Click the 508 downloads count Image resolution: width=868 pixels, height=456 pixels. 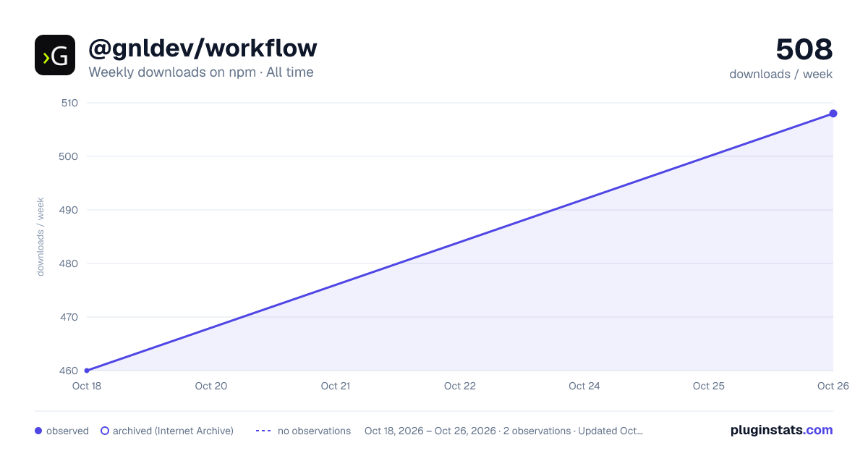pyautogui.click(x=804, y=49)
